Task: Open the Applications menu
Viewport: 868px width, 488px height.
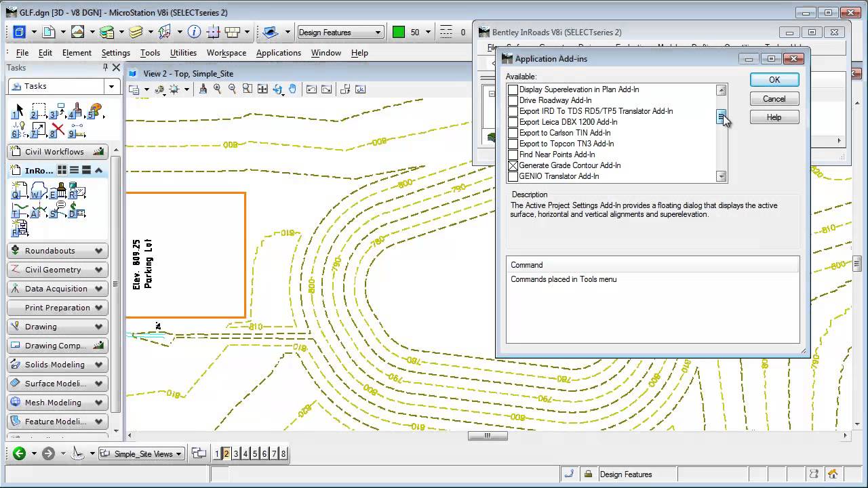Action: point(279,53)
